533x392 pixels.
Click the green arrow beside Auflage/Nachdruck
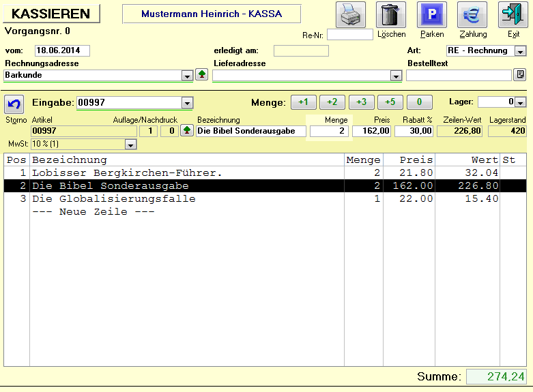click(186, 131)
